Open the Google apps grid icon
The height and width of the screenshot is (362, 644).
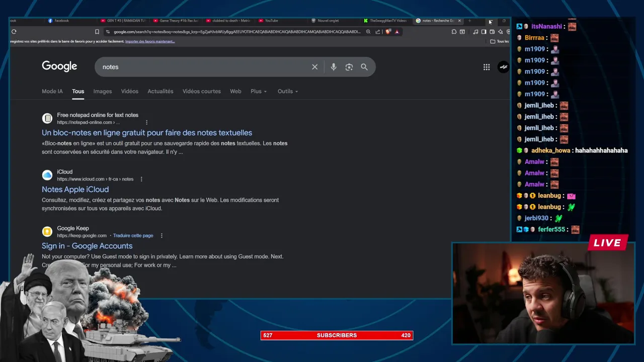(x=487, y=67)
